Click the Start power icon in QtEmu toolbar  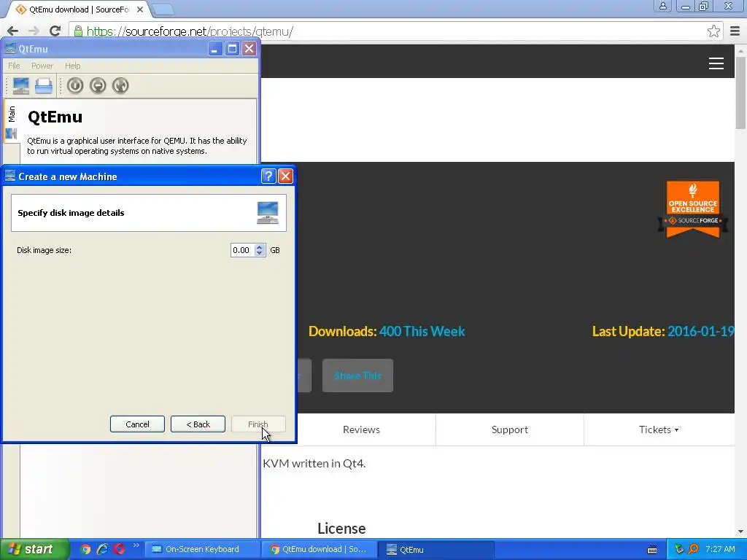75,86
